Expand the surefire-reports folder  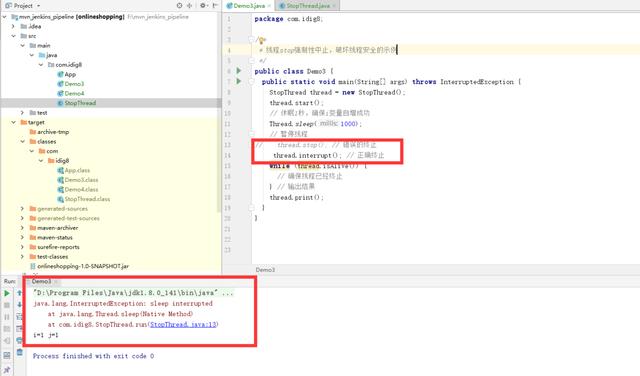tap(23, 247)
